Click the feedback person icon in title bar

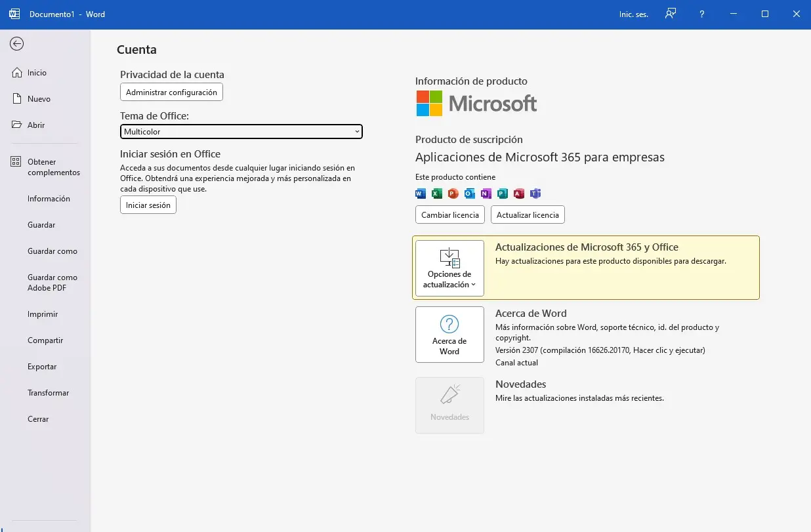pyautogui.click(x=670, y=14)
